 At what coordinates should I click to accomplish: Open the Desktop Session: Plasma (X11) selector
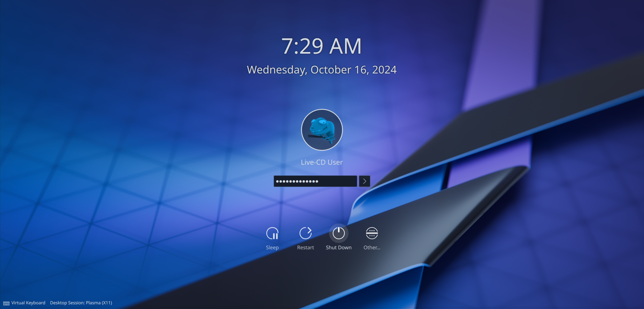[x=81, y=303]
